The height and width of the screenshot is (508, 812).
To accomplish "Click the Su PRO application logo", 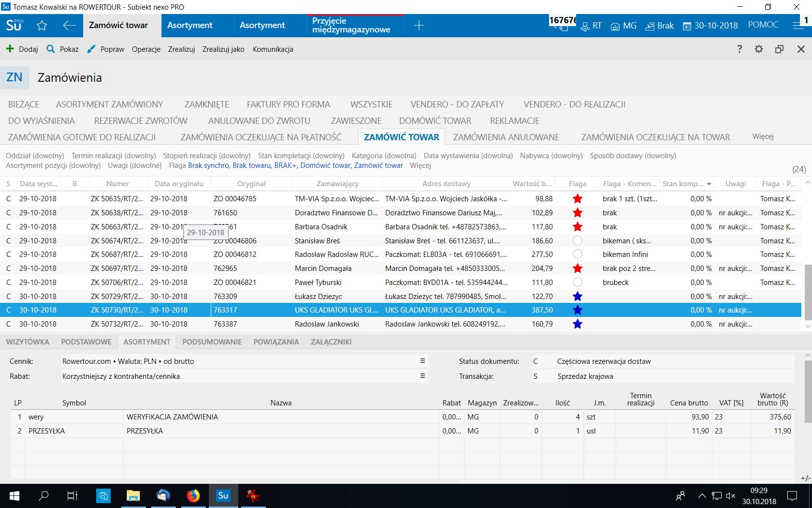I will click(14, 26).
